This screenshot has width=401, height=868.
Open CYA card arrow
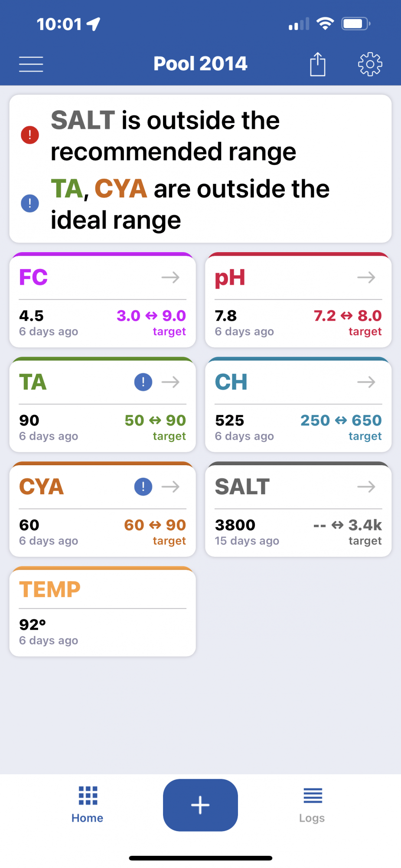(x=171, y=487)
